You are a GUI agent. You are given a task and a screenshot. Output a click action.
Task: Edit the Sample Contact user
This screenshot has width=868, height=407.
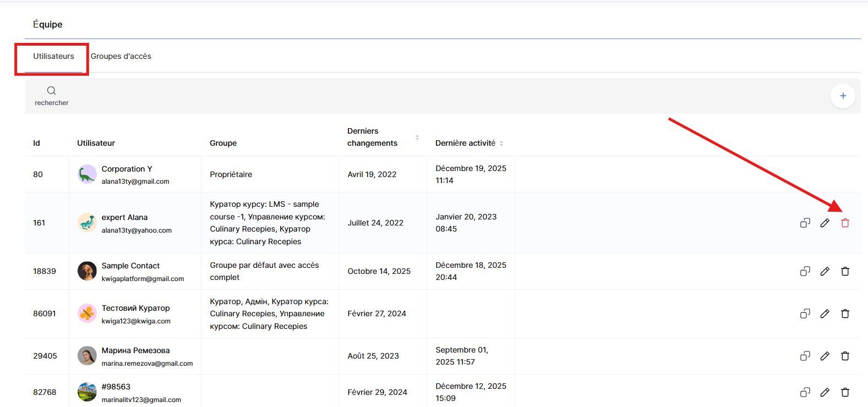coord(825,271)
